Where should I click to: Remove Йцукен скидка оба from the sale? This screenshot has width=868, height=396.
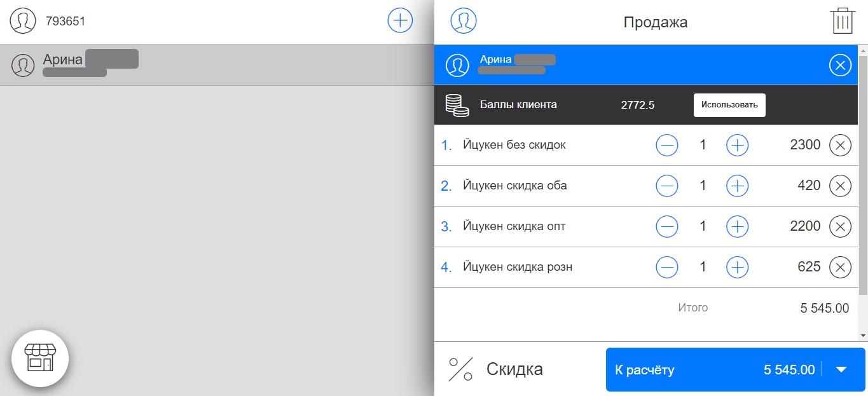[x=841, y=186]
